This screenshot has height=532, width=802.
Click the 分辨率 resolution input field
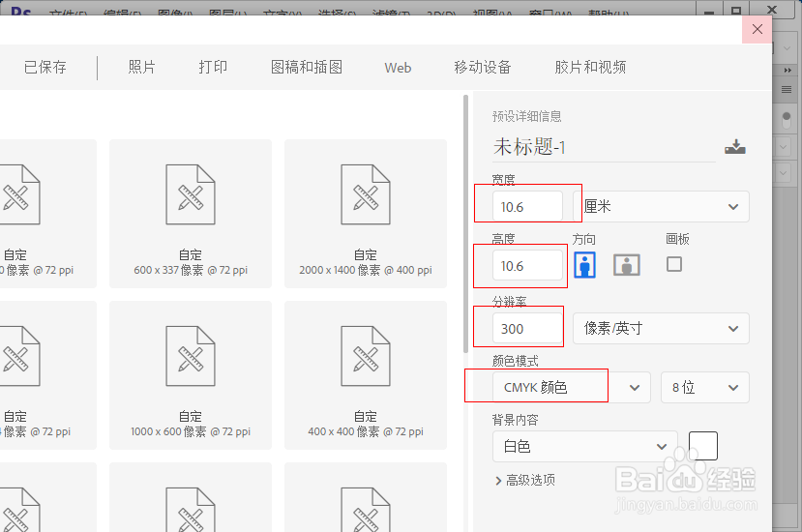(527, 329)
